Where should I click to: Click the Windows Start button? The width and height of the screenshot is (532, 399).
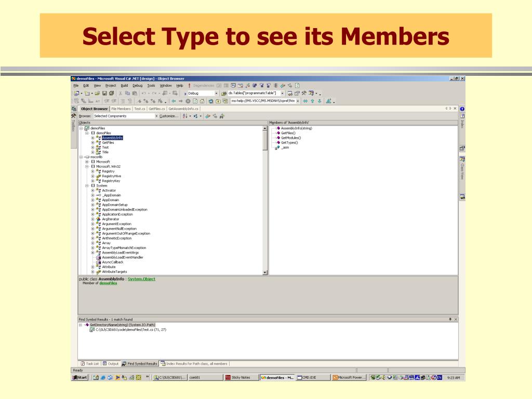pyautogui.click(x=80, y=378)
